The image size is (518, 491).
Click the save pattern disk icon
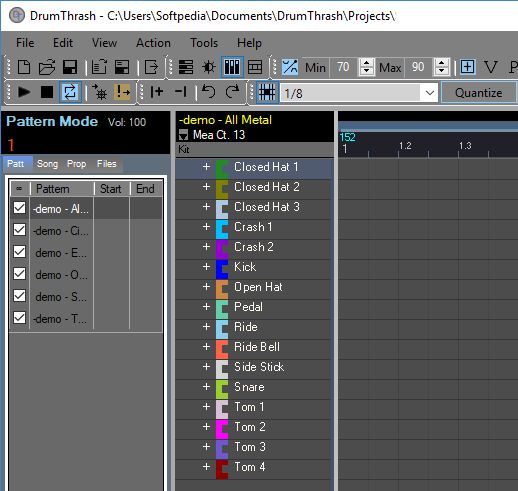(122, 67)
